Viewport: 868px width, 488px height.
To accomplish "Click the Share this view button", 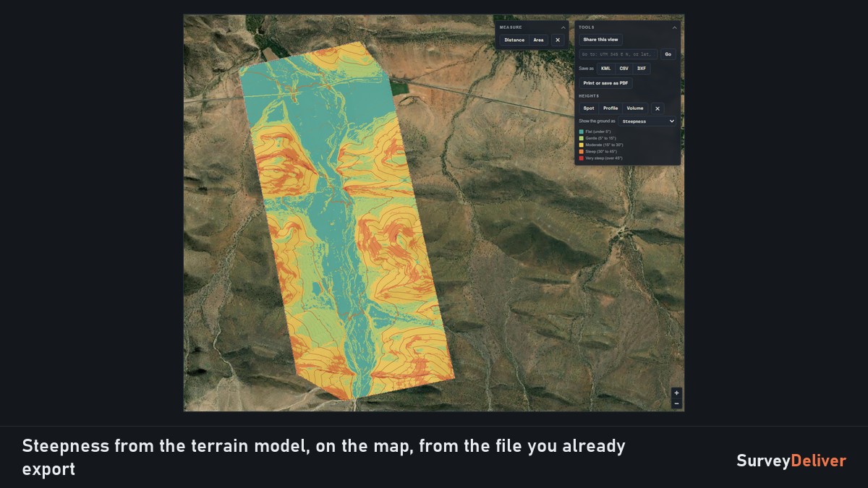I will (600, 40).
